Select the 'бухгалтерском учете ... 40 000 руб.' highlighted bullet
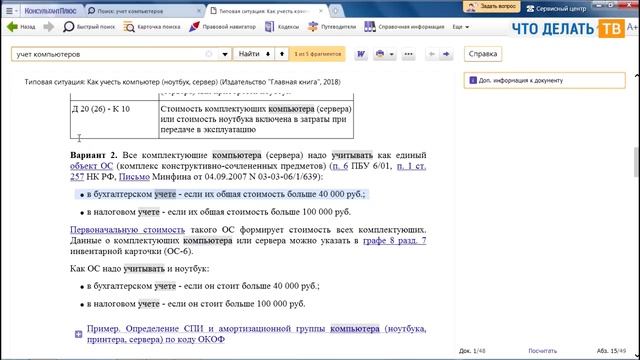Image resolution: width=640 pixels, height=360 pixels. click(x=222, y=194)
